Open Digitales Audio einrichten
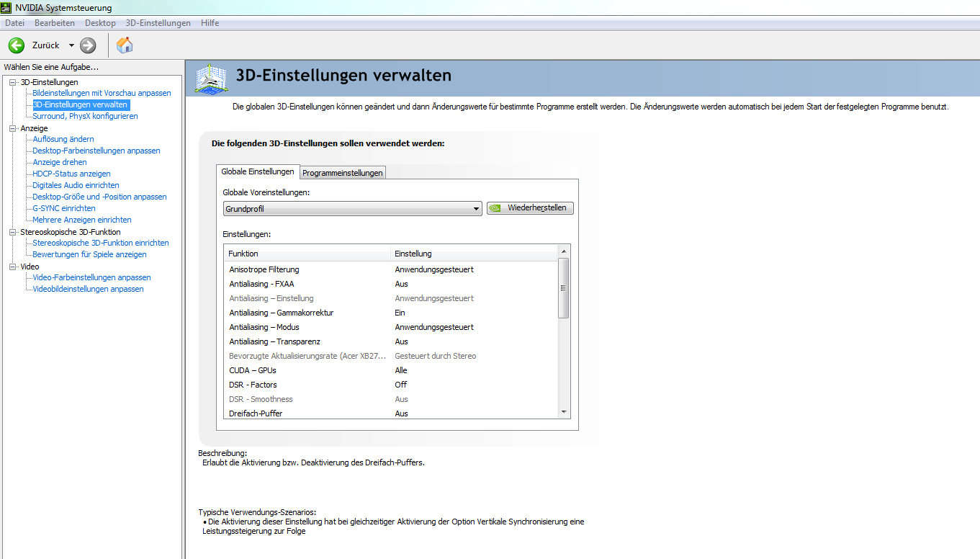 tap(76, 185)
